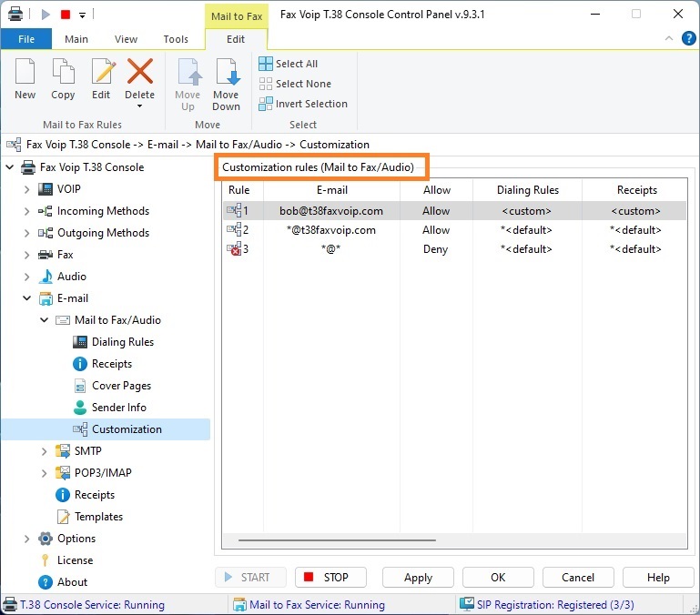Collapse the E-mail tree node
The height and width of the screenshot is (615, 700).
tap(26, 298)
